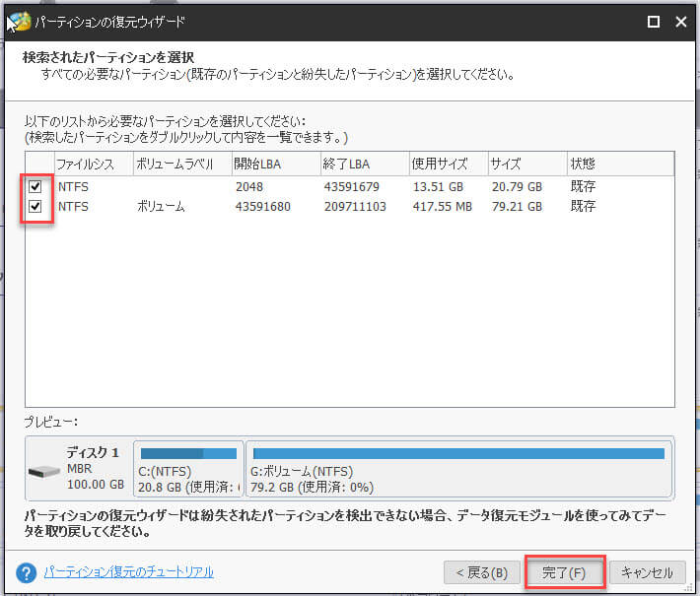The width and height of the screenshot is (700, 596).
Task: Select the G:ボリューム(NTFS) partition block
Action: point(458,469)
